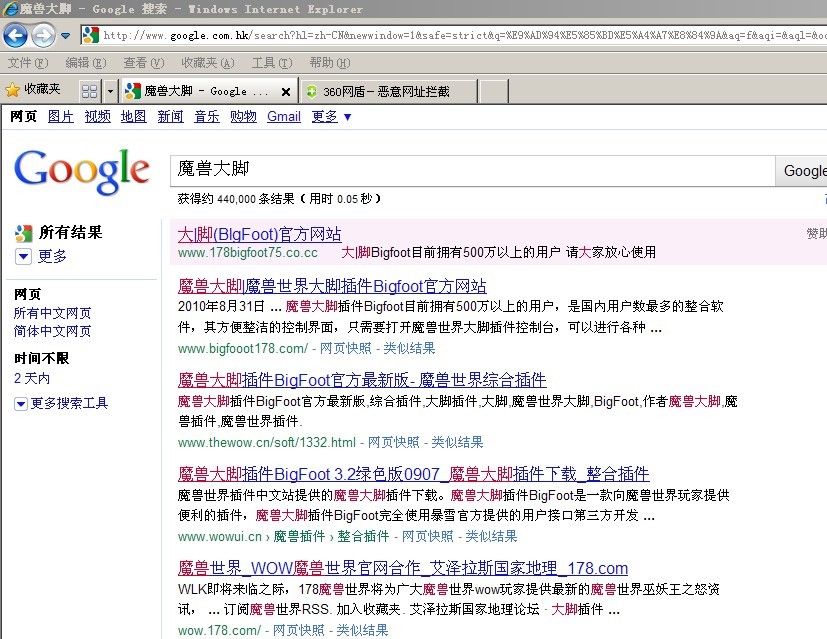Close the 魔兽大脚 Google tab

(x=286, y=92)
